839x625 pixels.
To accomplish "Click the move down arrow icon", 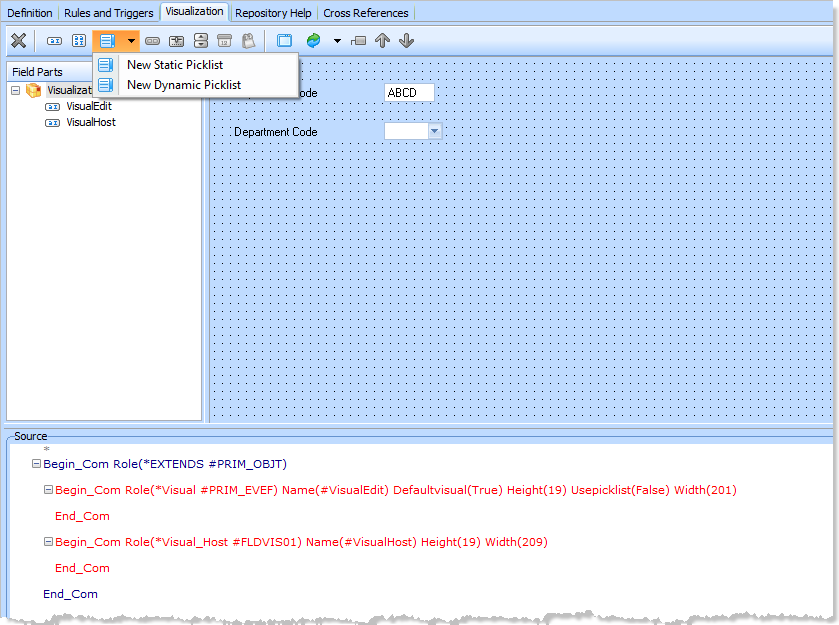I will tap(406, 41).
